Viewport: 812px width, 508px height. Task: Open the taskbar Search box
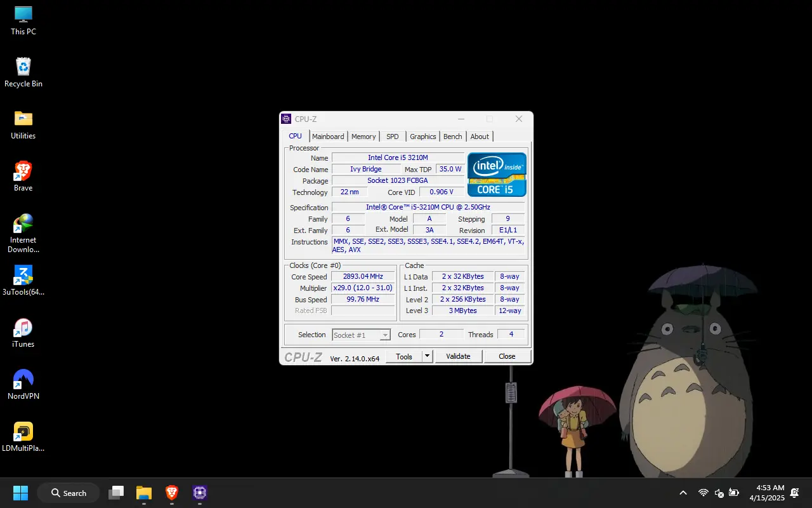(x=69, y=493)
